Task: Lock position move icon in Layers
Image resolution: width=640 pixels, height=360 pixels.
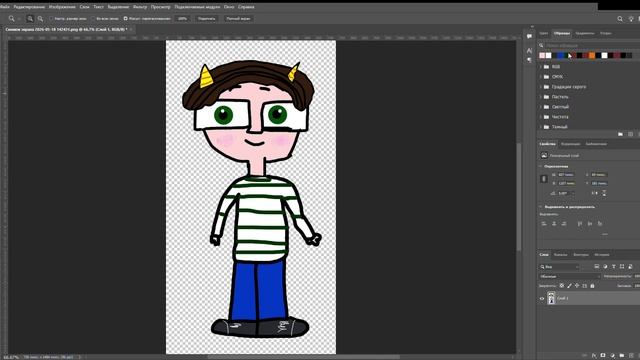Action: (577, 286)
